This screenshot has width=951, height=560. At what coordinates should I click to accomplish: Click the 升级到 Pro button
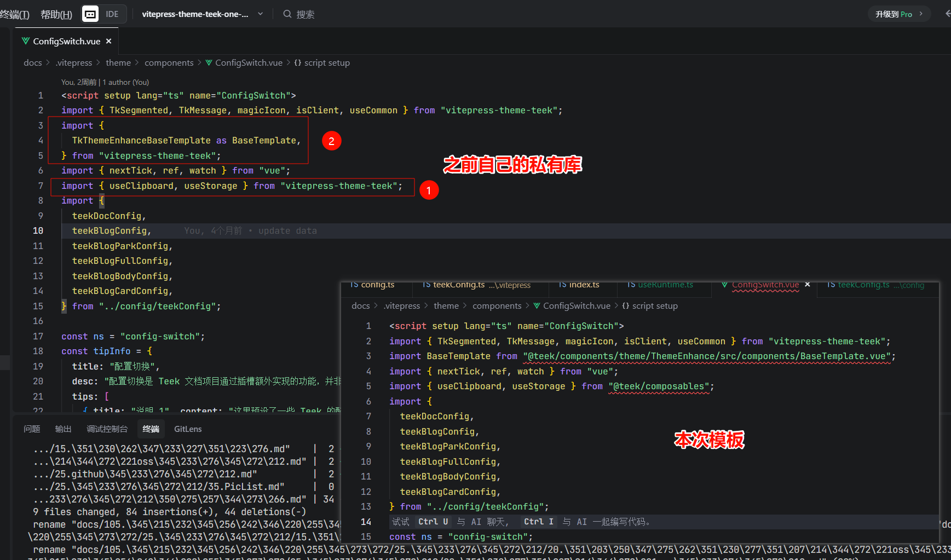898,14
